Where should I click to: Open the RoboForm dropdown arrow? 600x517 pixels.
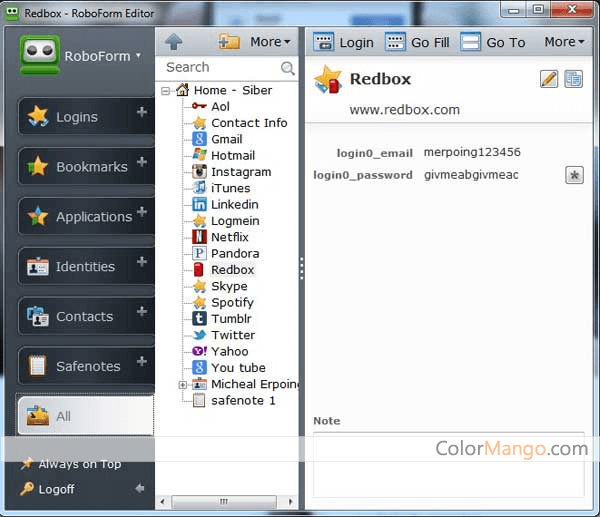point(138,55)
